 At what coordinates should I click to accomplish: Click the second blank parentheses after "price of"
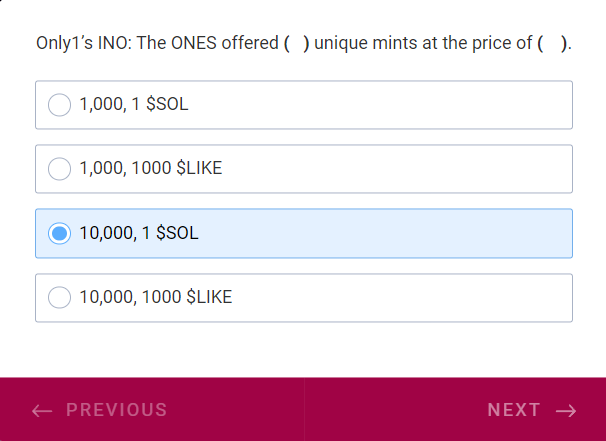[x=553, y=44]
